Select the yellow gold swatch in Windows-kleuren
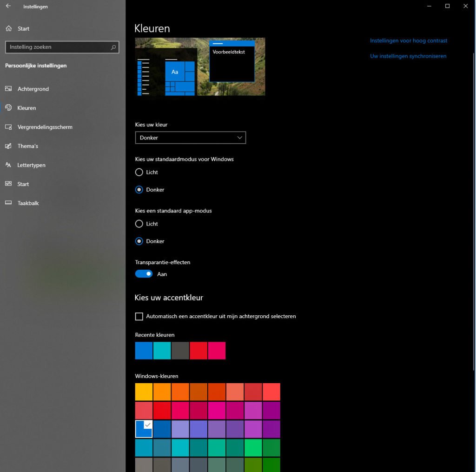This screenshot has width=476, height=472. [x=144, y=392]
